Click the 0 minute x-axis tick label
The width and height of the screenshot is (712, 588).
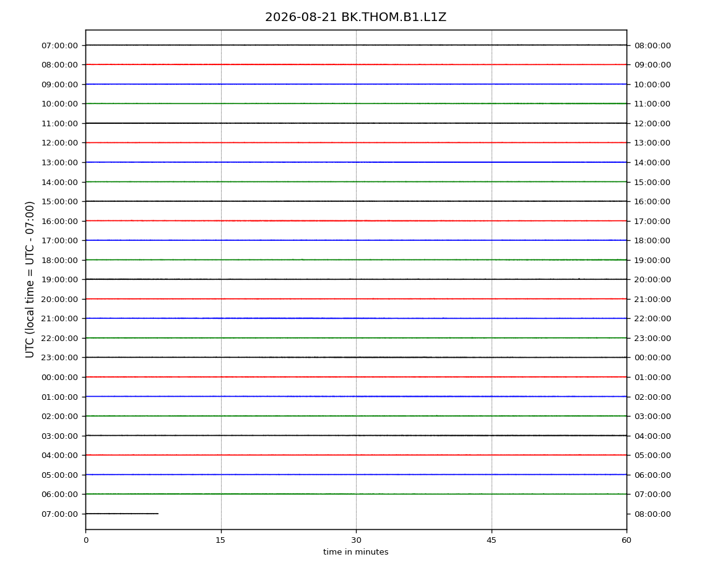coord(86,540)
